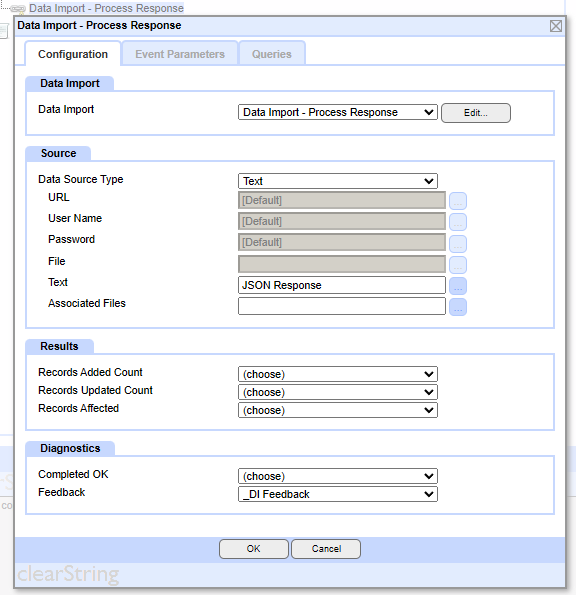Click the ellipsis button beside Text field
The width and height of the screenshot is (576, 595).
(458, 286)
